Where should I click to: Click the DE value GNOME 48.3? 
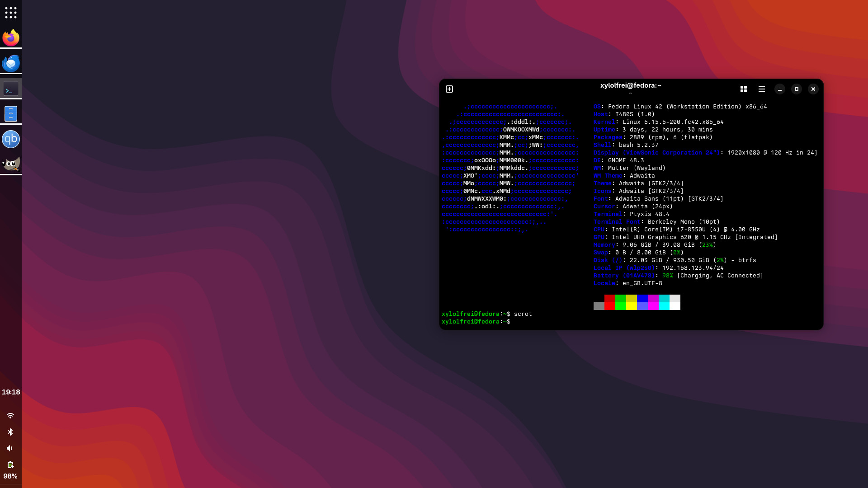coord(626,160)
